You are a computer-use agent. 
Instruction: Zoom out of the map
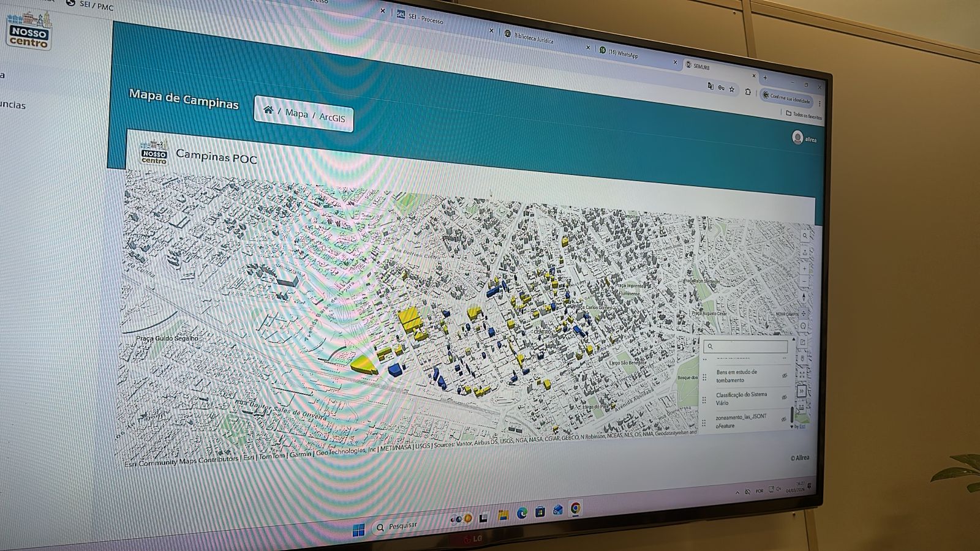tap(805, 282)
